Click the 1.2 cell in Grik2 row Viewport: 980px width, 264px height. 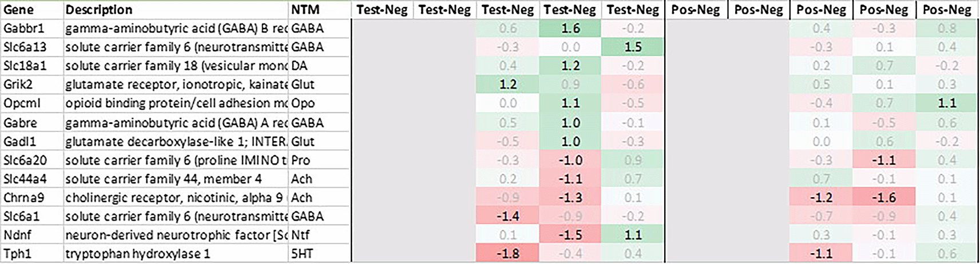coord(507,85)
